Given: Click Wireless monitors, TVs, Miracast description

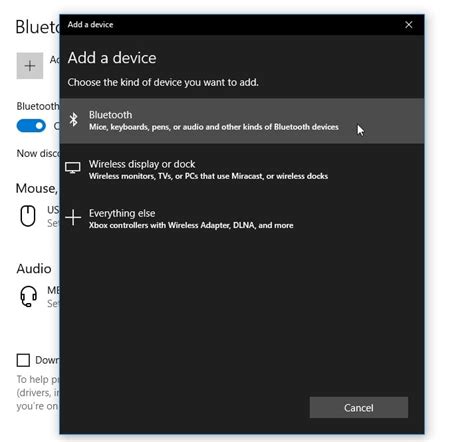Looking at the screenshot, I should 208,176.
